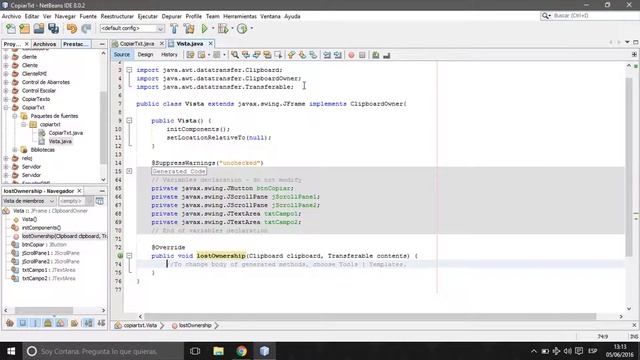This screenshot has height=360, width=640.
Task: Start macro recording with the red circle icon
Action: [x=351, y=55]
